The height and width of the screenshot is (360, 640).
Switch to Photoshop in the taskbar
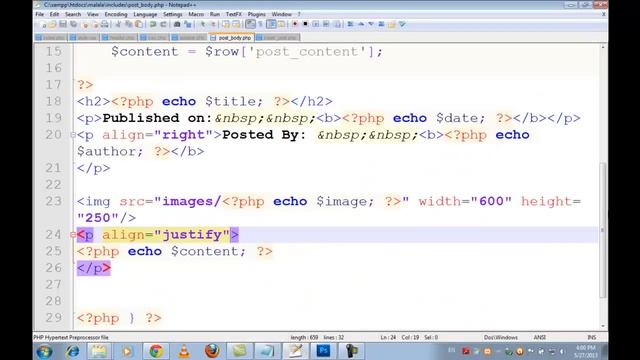tap(323, 351)
